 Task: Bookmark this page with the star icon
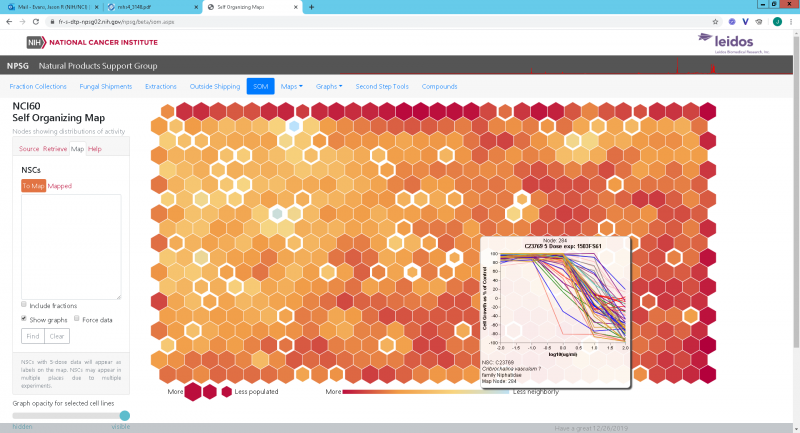click(x=716, y=20)
